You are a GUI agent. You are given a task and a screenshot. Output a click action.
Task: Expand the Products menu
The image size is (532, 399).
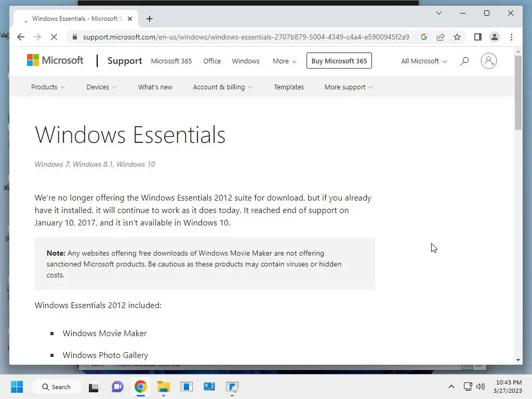coord(48,87)
